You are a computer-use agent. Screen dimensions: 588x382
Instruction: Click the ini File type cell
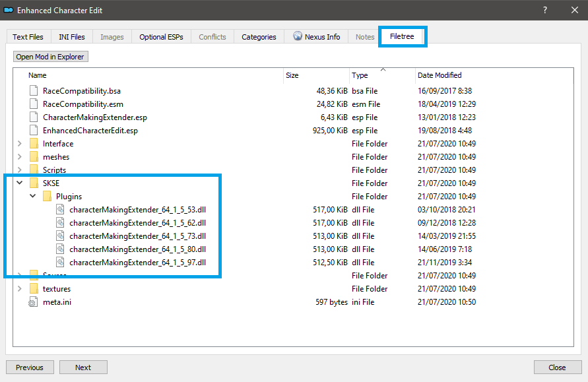pyautogui.click(x=362, y=302)
